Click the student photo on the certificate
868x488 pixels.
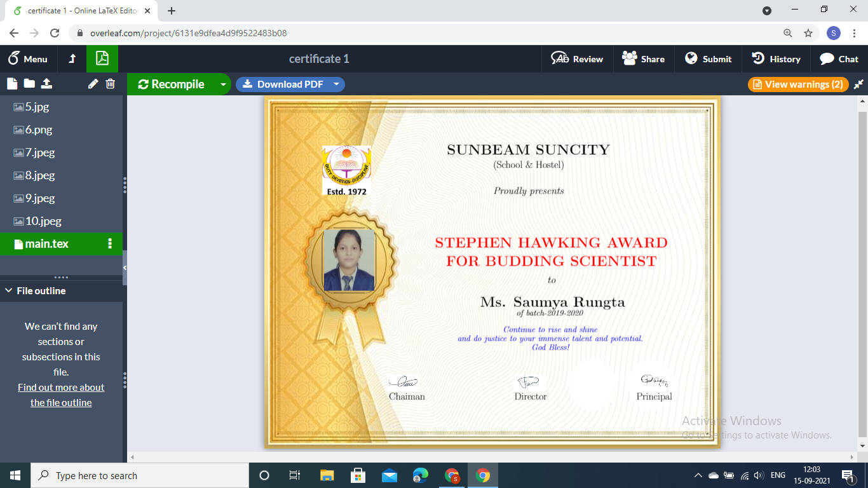(349, 260)
